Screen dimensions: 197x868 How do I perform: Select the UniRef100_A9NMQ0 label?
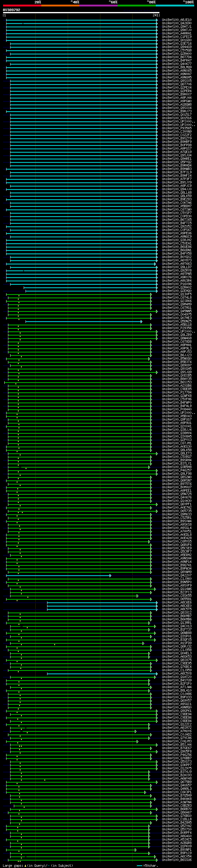177,707
